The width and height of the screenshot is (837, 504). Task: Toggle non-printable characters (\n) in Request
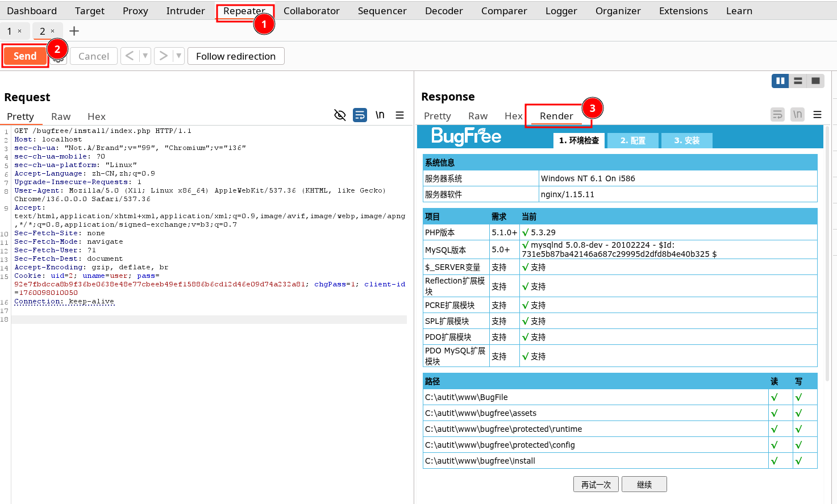380,115
